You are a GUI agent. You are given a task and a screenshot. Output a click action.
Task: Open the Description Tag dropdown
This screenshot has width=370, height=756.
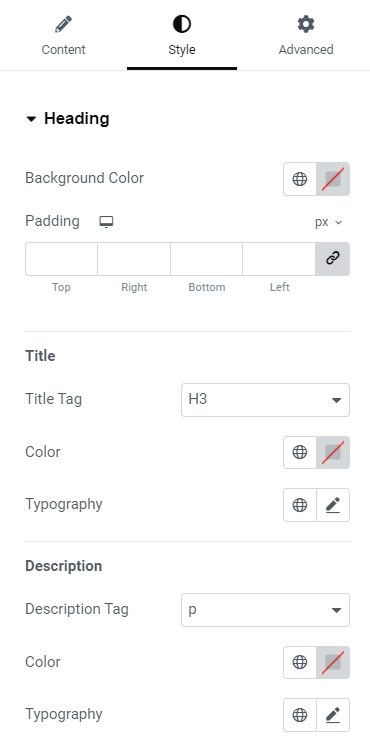click(x=265, y=610)
